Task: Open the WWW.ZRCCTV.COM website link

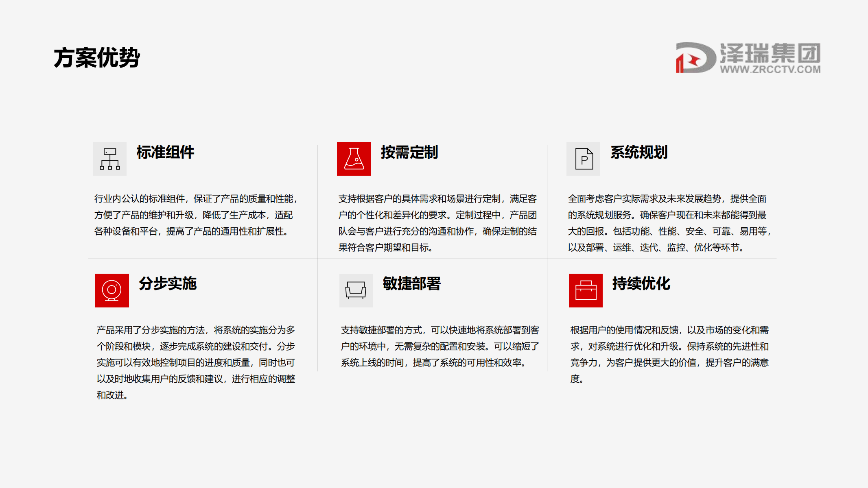Action: coord(770,70)
